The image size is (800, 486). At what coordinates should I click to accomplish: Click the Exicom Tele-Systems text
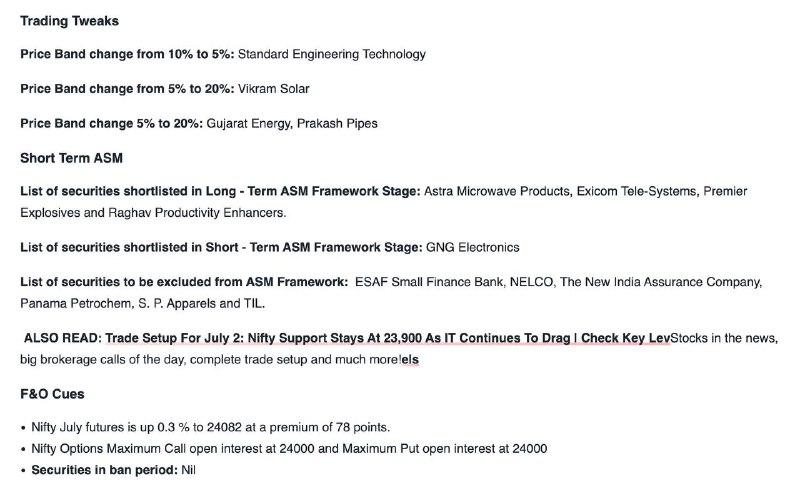click(636, 191)
